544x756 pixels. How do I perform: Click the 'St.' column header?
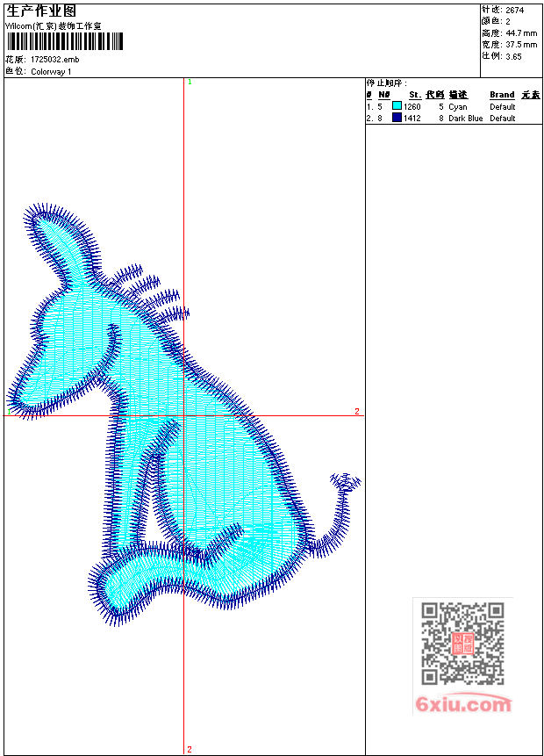point(415,95)
